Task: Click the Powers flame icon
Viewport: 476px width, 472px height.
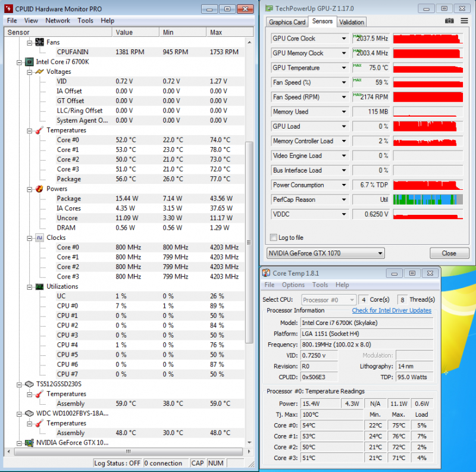Action: tap(39, 189)
